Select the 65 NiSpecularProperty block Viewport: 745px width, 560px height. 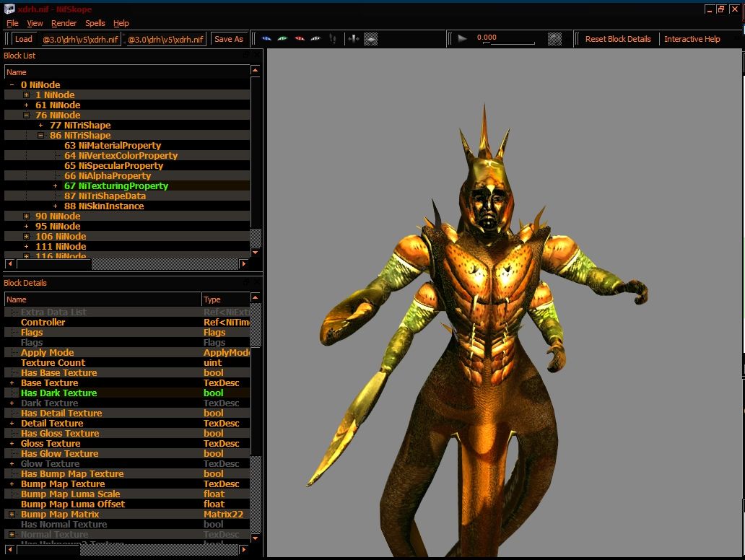pyautogui.click(x=113, y=166)
